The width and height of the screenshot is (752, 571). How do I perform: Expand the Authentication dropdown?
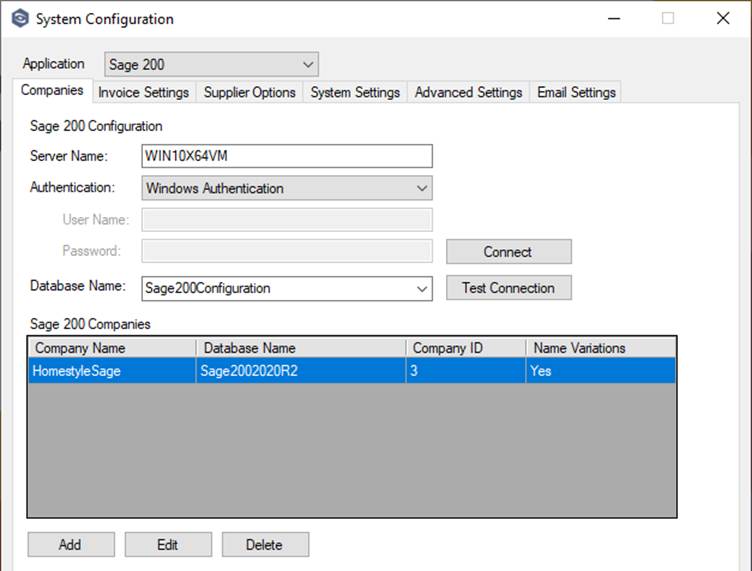click(x=287, y=188)
